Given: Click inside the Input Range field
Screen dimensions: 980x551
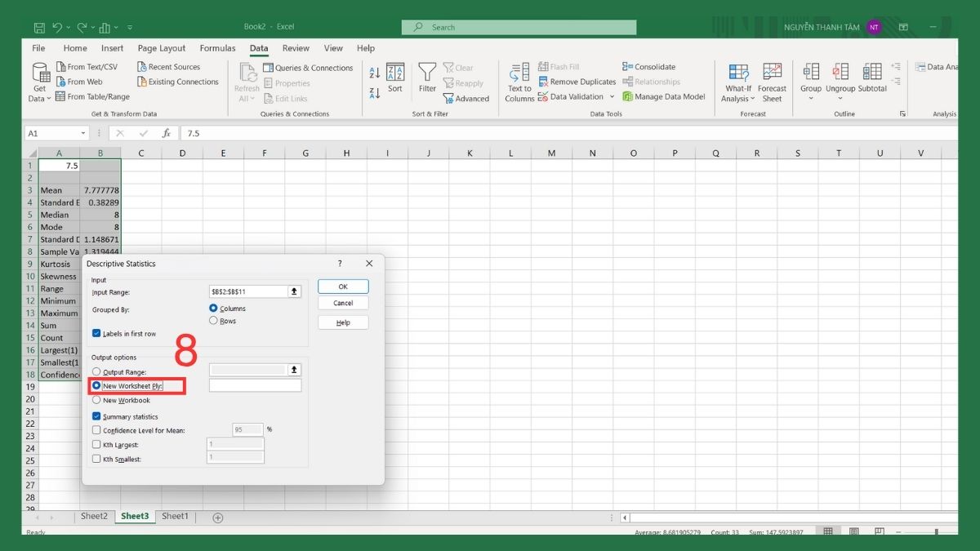Looking at the screenshot, I should (x=249, y=291).
